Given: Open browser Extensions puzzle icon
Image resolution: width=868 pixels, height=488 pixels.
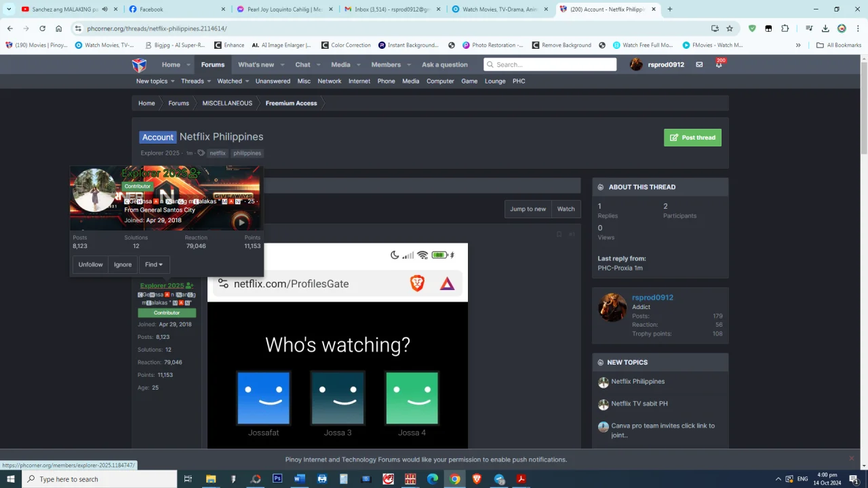Looking at the screenshot, I should pos(785,28).
